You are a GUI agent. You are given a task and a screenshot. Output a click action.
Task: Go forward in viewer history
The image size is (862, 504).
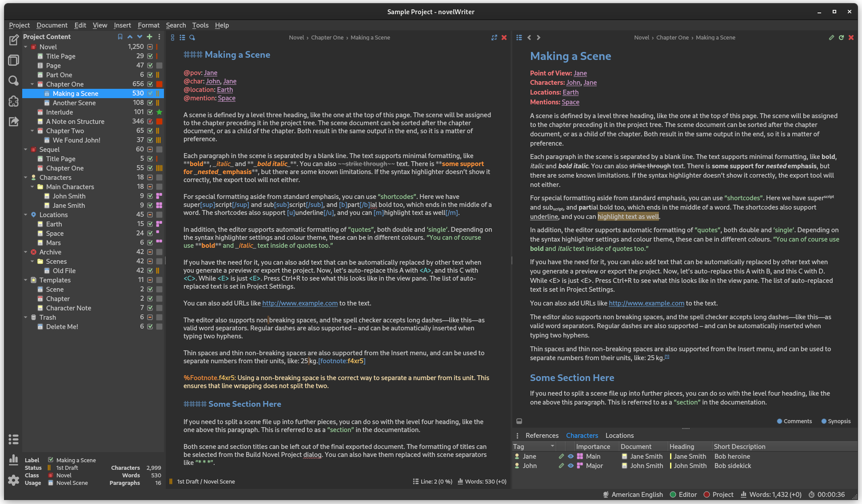pyautogui.click(x=539, y=38)
